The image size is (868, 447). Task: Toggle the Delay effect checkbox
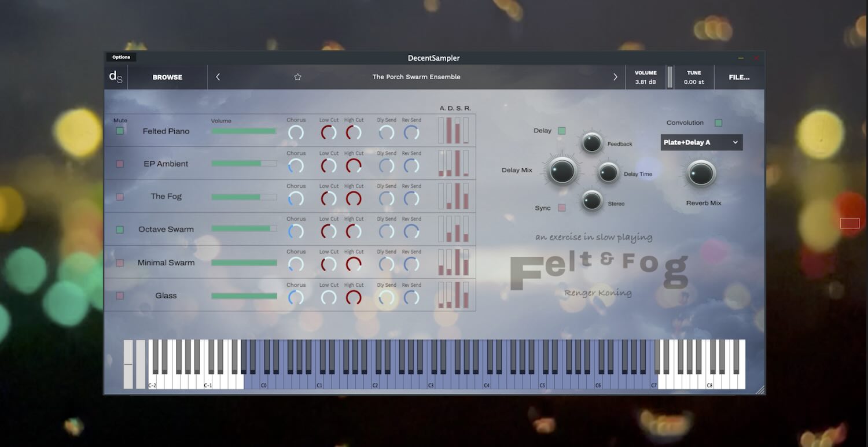(x=561, y=131)
